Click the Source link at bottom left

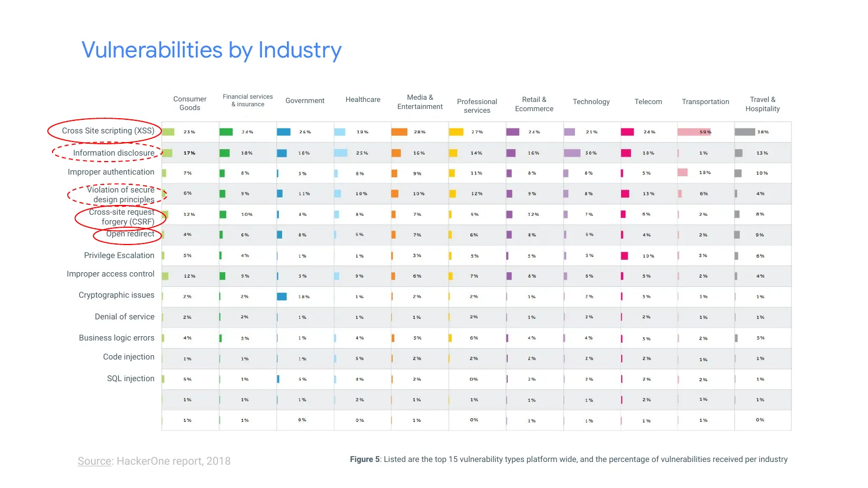coord(95,461)
